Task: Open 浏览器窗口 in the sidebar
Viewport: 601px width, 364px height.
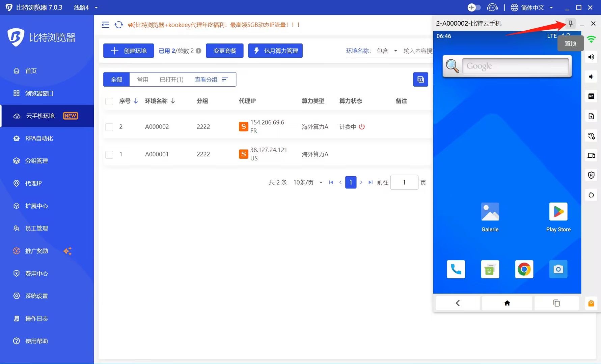Action: click(47, 93)
